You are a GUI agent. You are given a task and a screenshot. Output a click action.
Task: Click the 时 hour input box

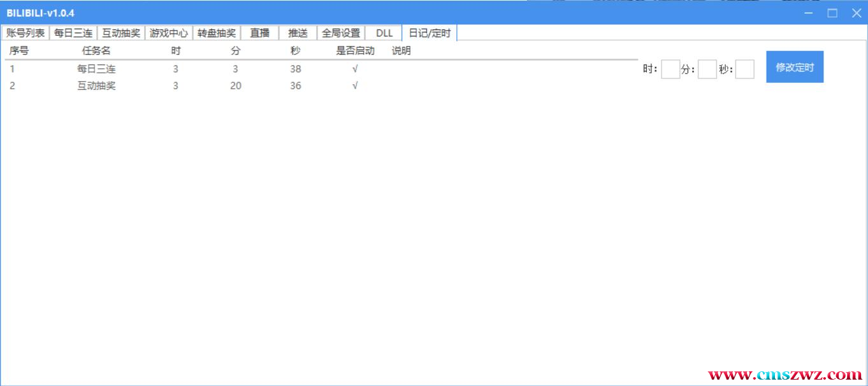click(670, 69)
